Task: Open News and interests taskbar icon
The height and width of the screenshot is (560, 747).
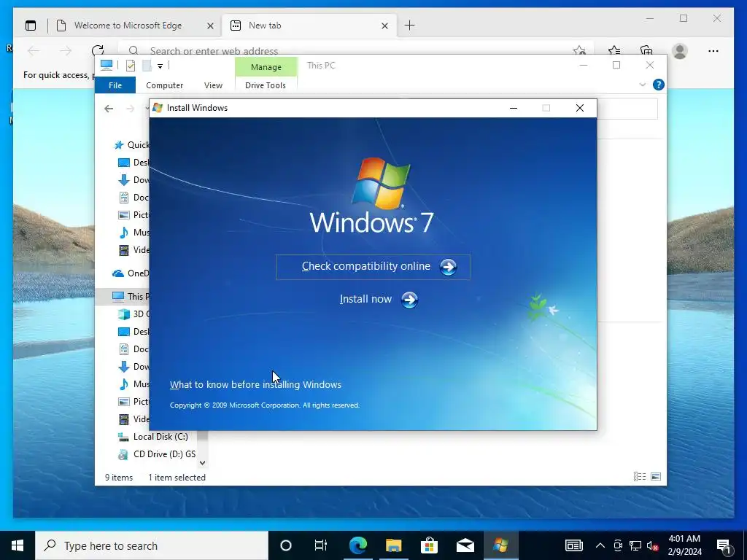Action: click(574, 545)
